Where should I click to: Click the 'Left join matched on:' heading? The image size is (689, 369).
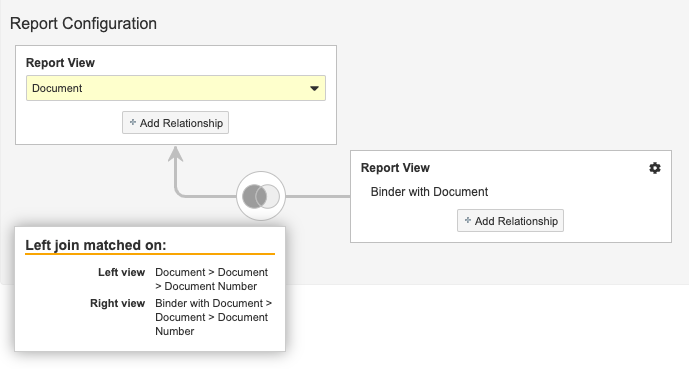[96, 245]
